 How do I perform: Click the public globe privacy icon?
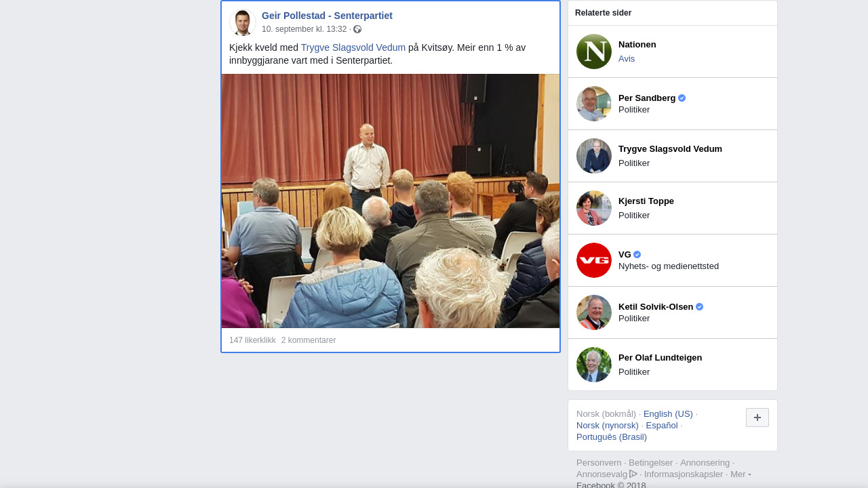pyautogui.click(x=357, y=29)
